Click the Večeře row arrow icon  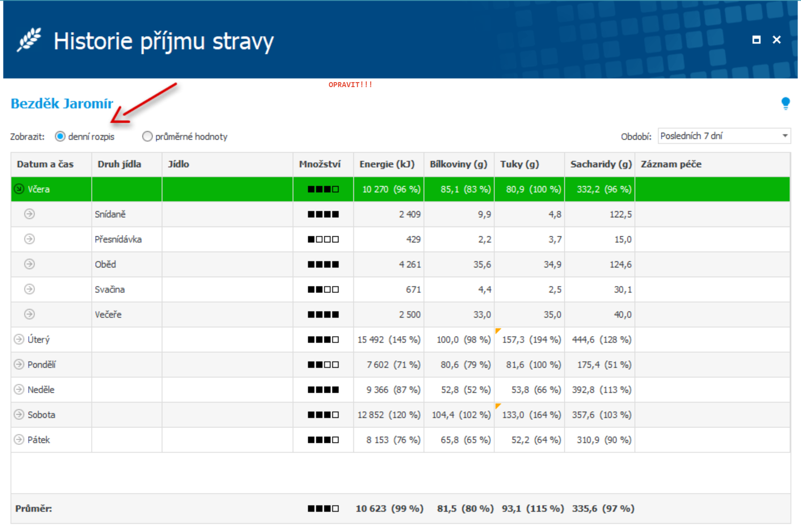pos(29,314)
